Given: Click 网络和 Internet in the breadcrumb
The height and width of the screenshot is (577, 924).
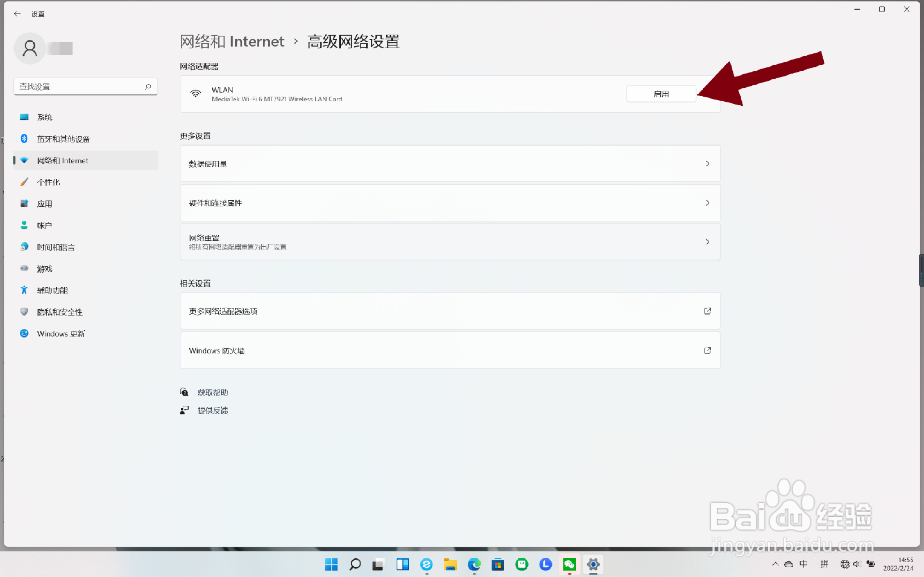Looking at the screenshot, I should 232,41.
